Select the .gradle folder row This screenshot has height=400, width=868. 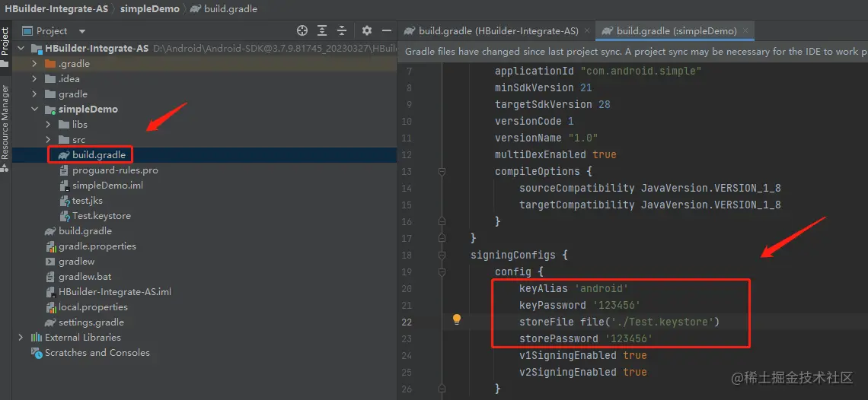[x=204, y=64]
